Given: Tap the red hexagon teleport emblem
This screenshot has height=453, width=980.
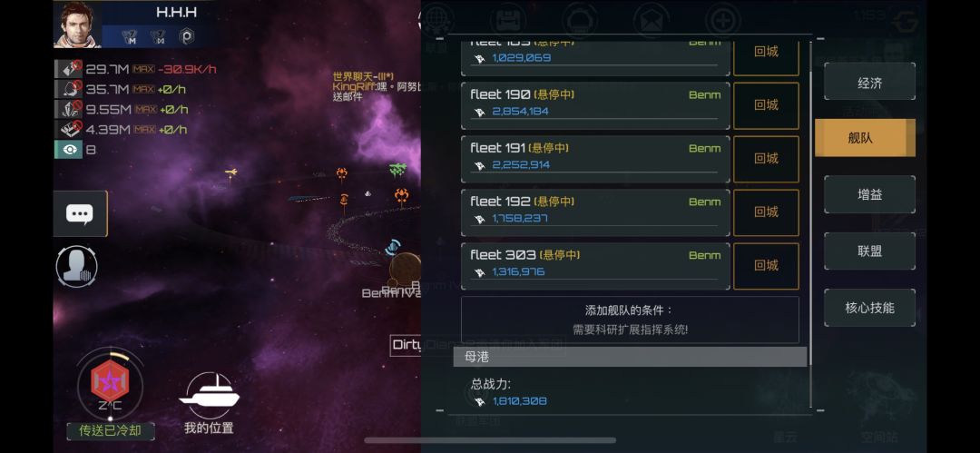Looking at the screenshot, I should pos(110,381).
